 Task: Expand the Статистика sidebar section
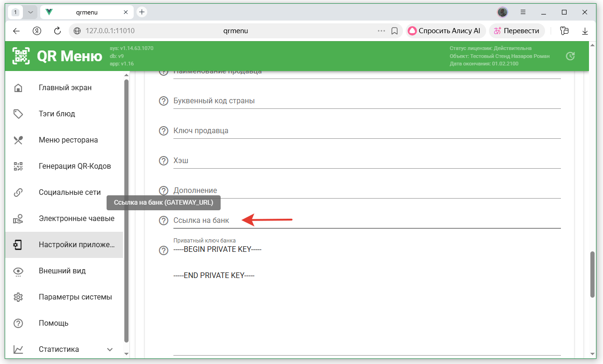coord(110,350)
